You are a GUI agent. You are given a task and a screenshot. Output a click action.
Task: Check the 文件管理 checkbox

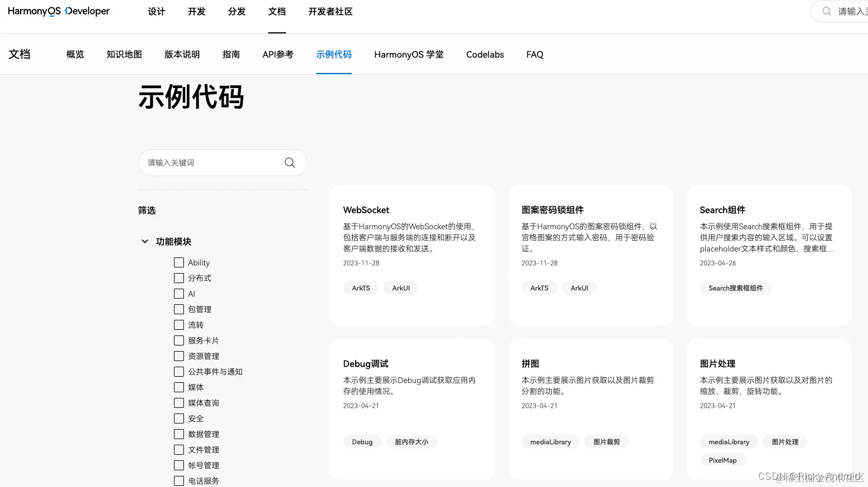pos(179,450)
